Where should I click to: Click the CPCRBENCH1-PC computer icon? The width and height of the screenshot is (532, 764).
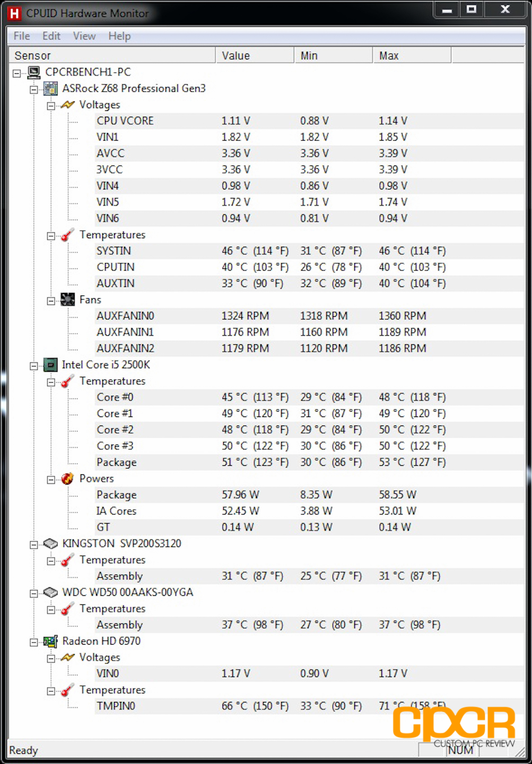34,72
